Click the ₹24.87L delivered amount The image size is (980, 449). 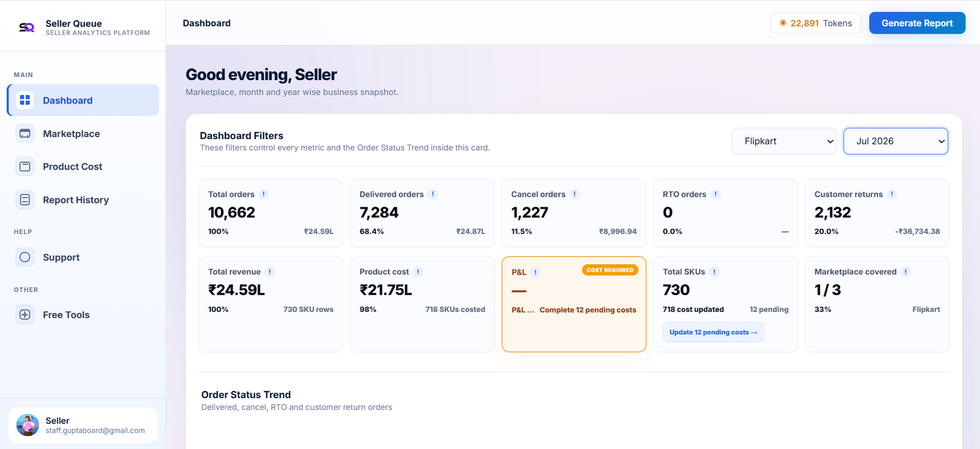(x=470, y=232)
